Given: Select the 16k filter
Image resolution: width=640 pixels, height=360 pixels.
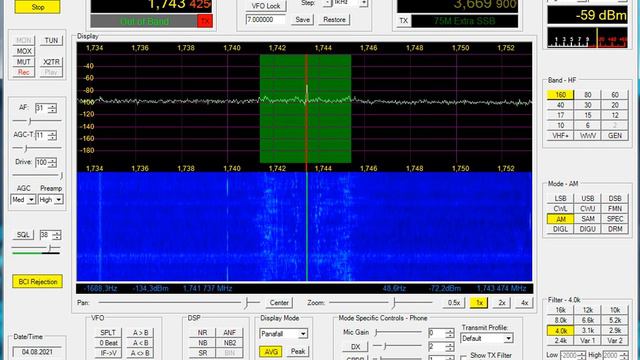Looking at the screenshot, I should (560, 310).
